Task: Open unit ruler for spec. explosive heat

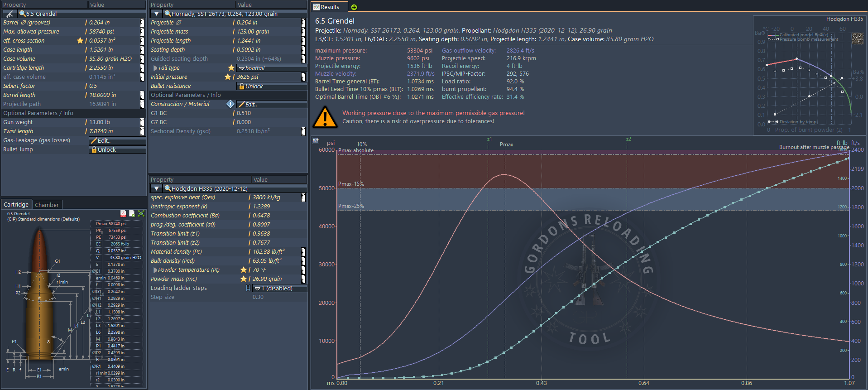Action: click(303, 197)
